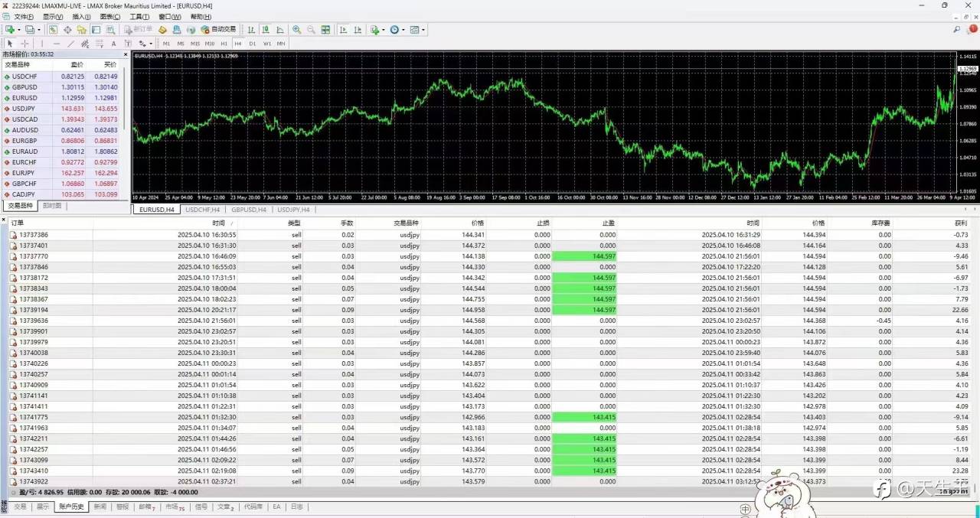
Task: Select the Fibonacci retracement tool
Action: coord(99,44)
